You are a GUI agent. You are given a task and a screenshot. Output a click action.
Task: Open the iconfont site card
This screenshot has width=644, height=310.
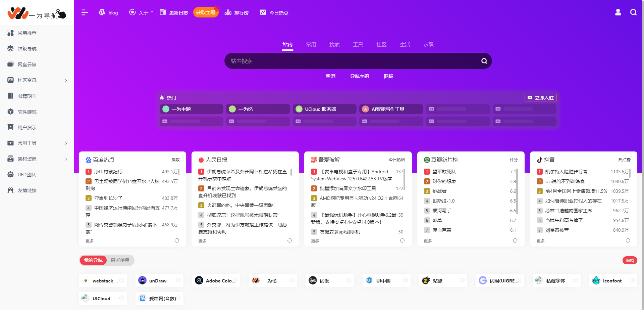[613, 280]
